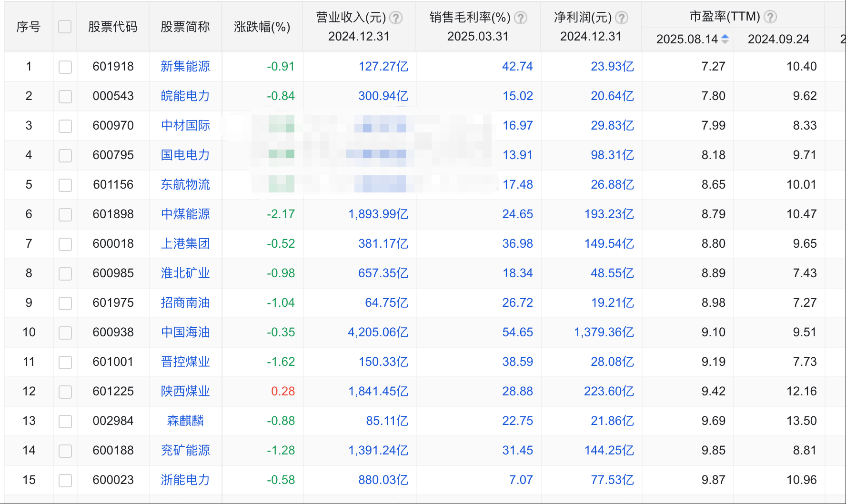This screenshot has height=504, width=846.
Task: Click the 序号 column header
Action: [x=29, y=27]
